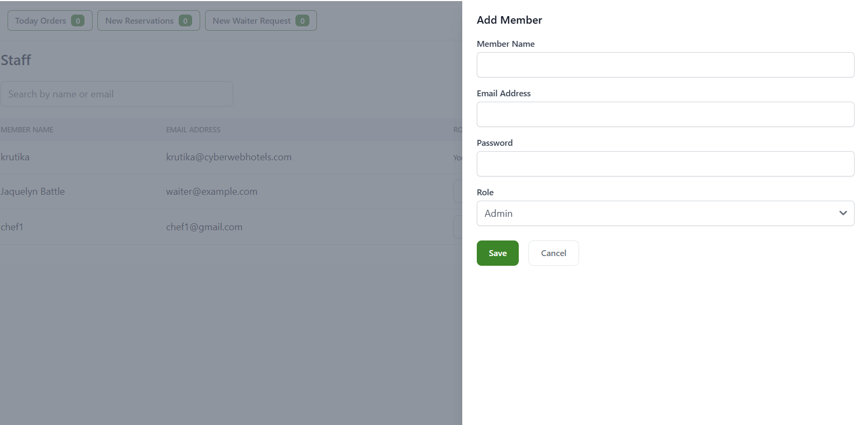Cancel the Add Member form
Image resolution: width=868 pixels, height=425 pixels.
[553, 253]
